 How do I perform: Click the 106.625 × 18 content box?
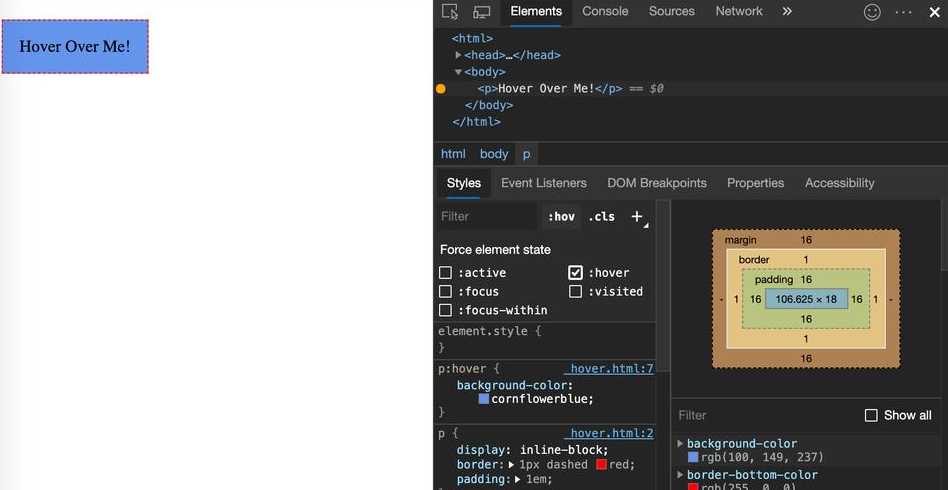pos(806,299)
